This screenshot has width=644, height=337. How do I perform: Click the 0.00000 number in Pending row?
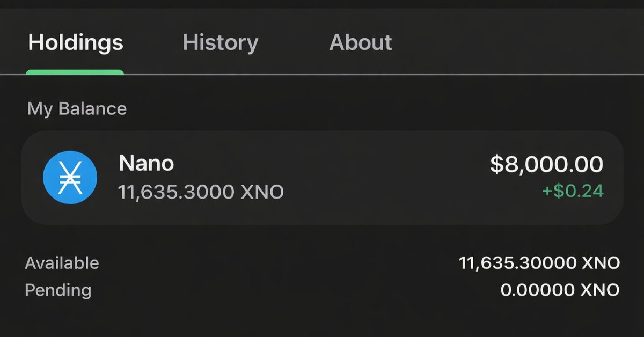coord(538,290)
